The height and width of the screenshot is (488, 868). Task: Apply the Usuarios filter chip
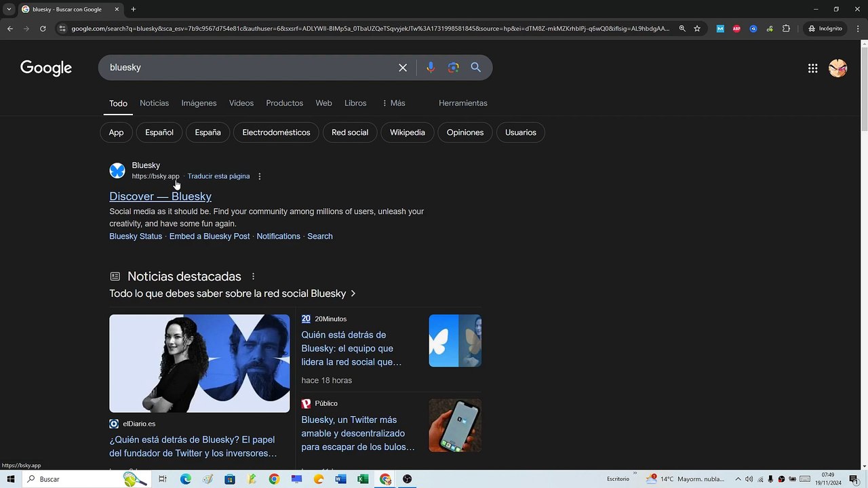[x=521, y=132]
